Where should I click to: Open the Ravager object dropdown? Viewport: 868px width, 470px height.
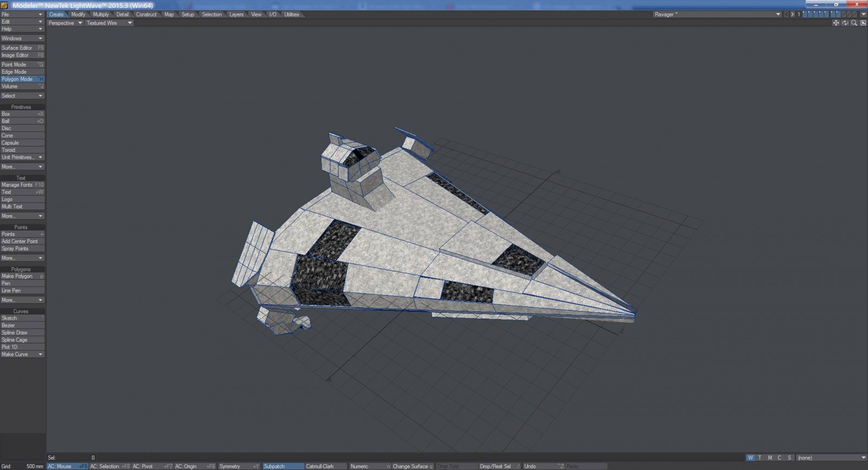pyautogui.click(x=717, y=15)
